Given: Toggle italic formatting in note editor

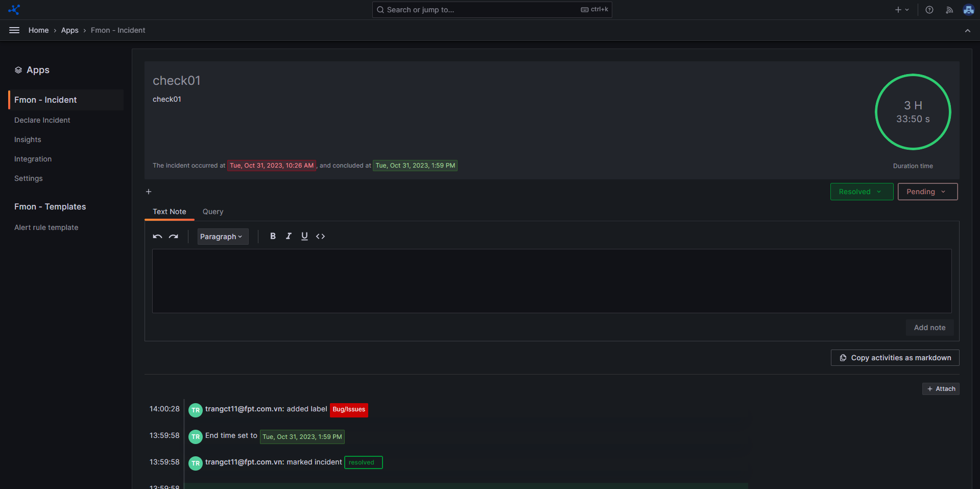Looking at the screenshot, I should click(x=289, y=236).
